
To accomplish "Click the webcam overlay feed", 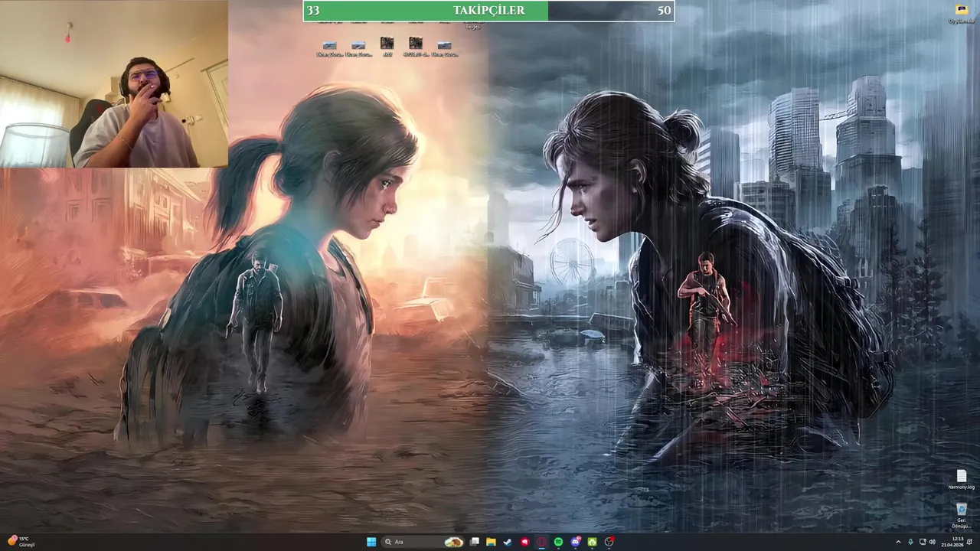I will [114, 83].
